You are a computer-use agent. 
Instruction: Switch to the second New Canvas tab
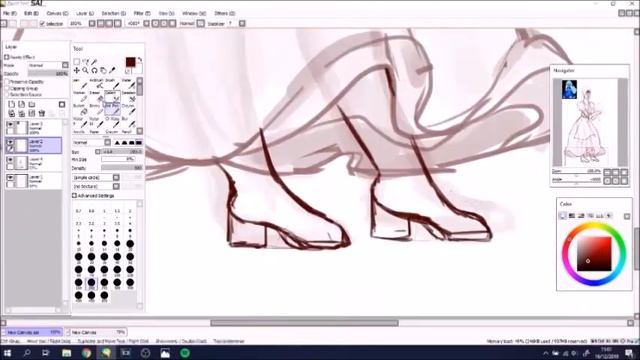pyautogui.click(x=96, y=332)
